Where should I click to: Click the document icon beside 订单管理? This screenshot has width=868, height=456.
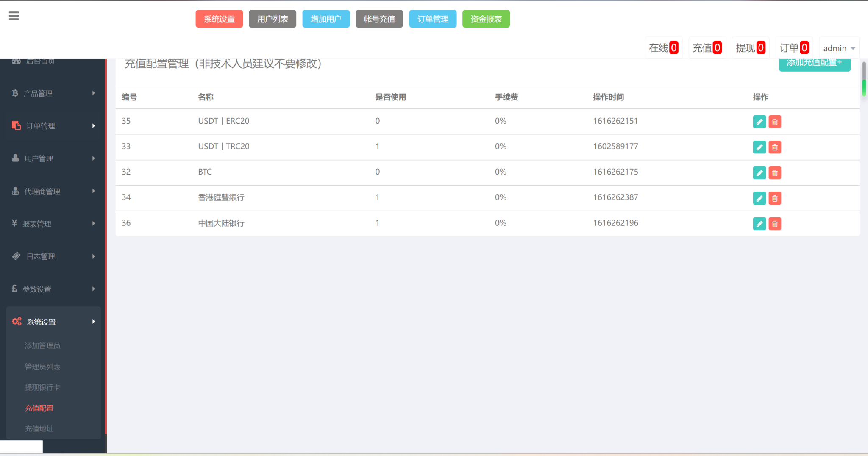pyautogui.click(x=16, y=125)
